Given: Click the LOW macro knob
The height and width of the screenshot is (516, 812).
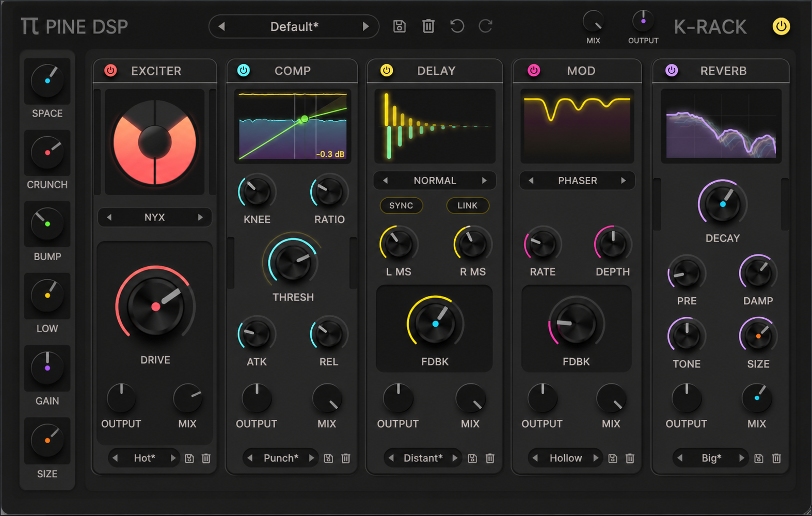Looking at the screenshot, I should click(47, 296).
